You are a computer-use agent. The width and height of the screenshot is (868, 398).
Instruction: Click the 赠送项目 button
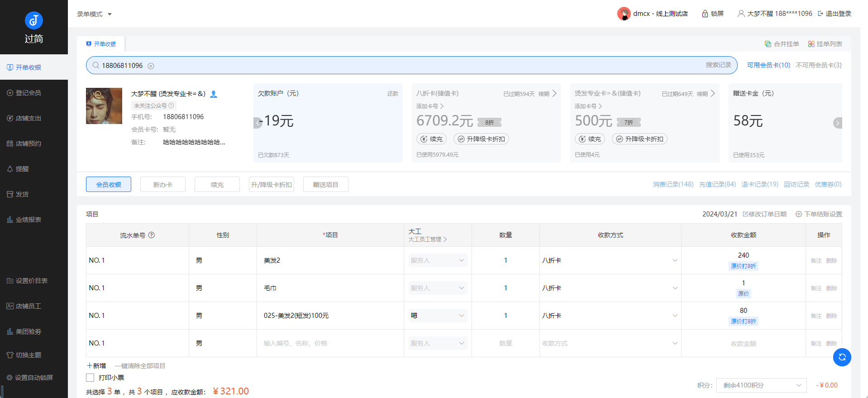coord(326,184)
